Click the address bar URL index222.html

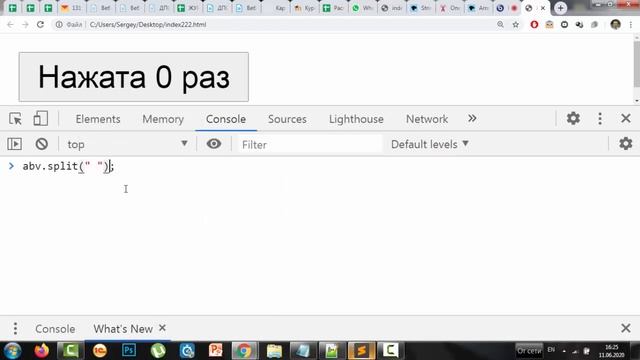click(x=148, y=24)
